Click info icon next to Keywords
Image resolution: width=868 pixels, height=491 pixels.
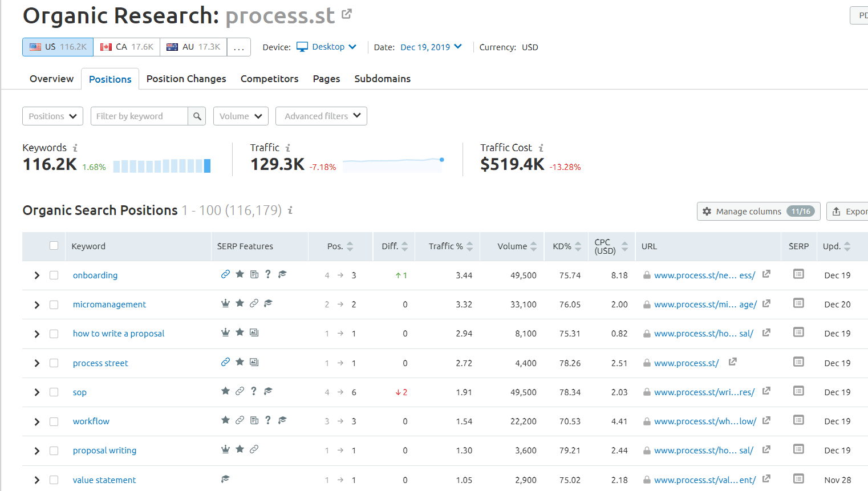tap(75, 148)
